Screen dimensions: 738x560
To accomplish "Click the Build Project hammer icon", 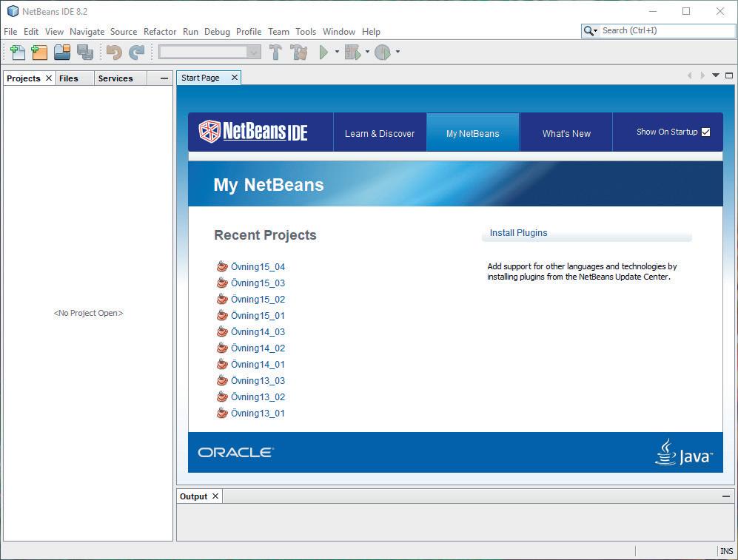I will 275,53.
